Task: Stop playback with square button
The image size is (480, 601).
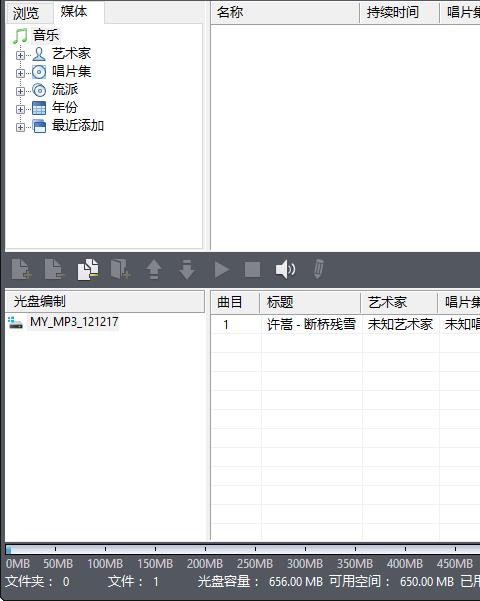Action: tap(253, 269)
